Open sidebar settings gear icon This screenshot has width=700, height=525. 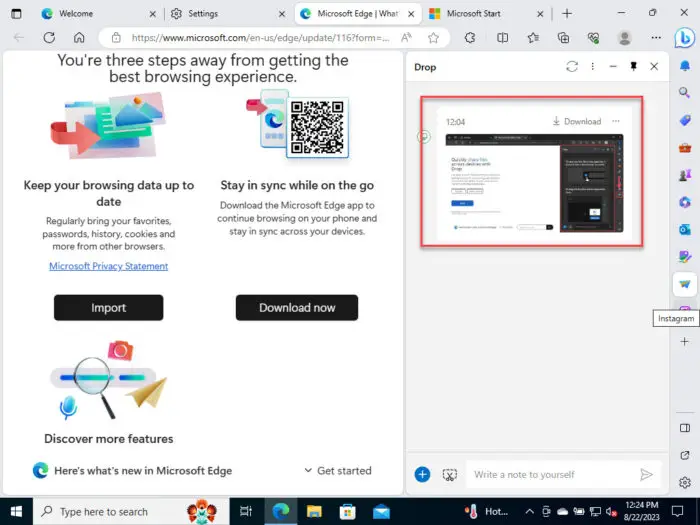[684, 483]
